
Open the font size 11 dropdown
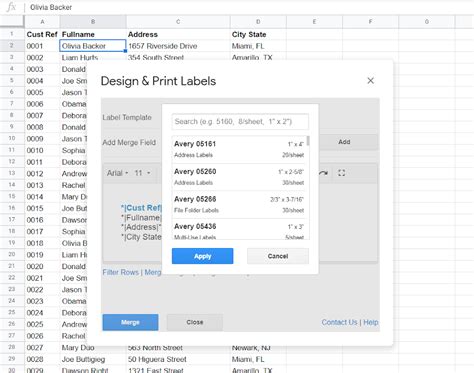142,173
